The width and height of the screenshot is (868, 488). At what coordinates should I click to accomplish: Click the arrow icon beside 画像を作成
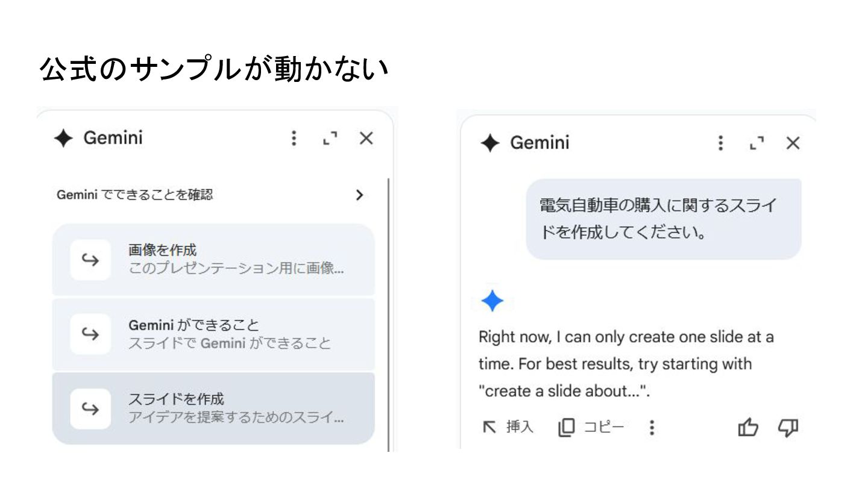(90, 260)
